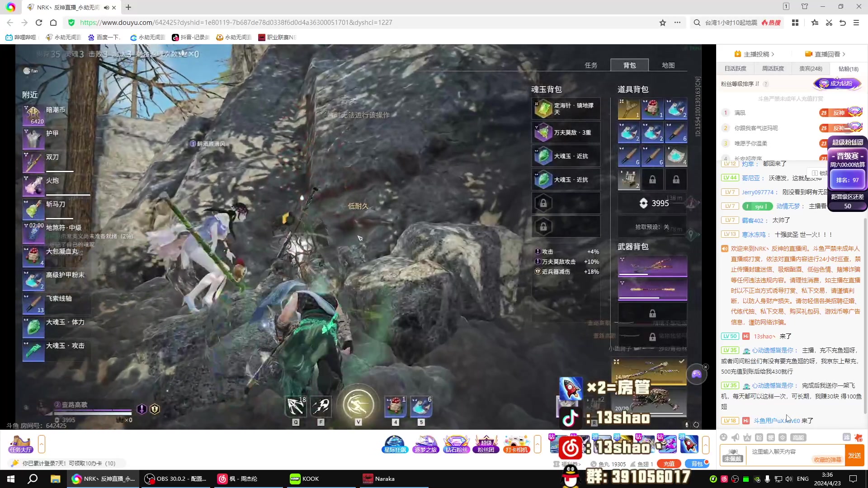Toggle the chat filter 滤 icon

(847, 437)
